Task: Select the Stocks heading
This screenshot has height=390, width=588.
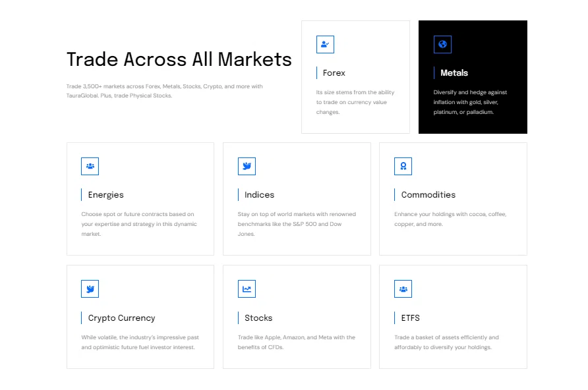Action: point(258,318)
